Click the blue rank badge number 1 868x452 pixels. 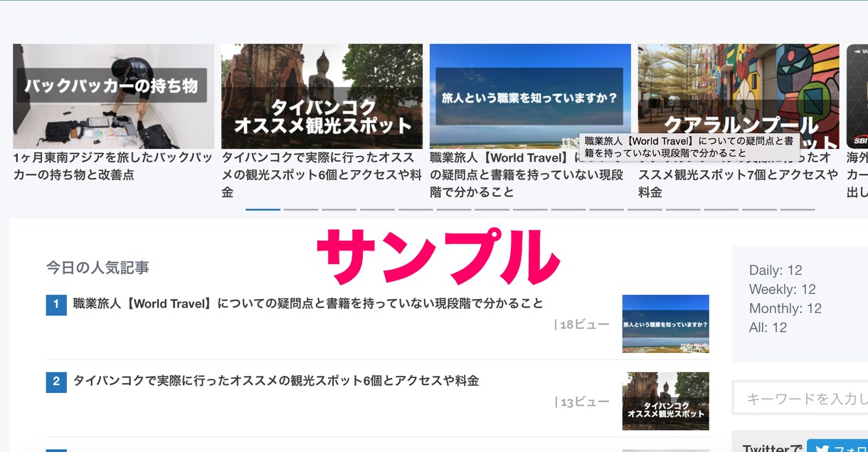(x=56, y=305)
